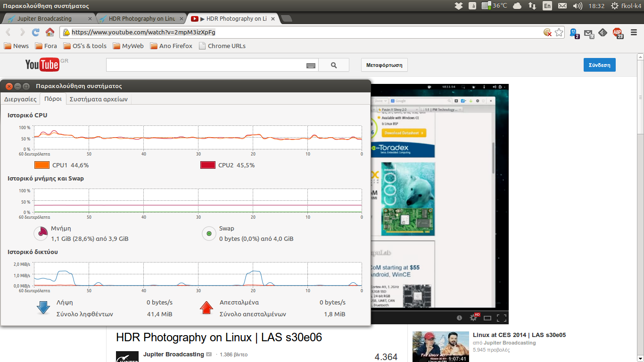This screenshot has width=644, height=362.
Task: Click the Chrome home icon
Action: pos(50,33)
